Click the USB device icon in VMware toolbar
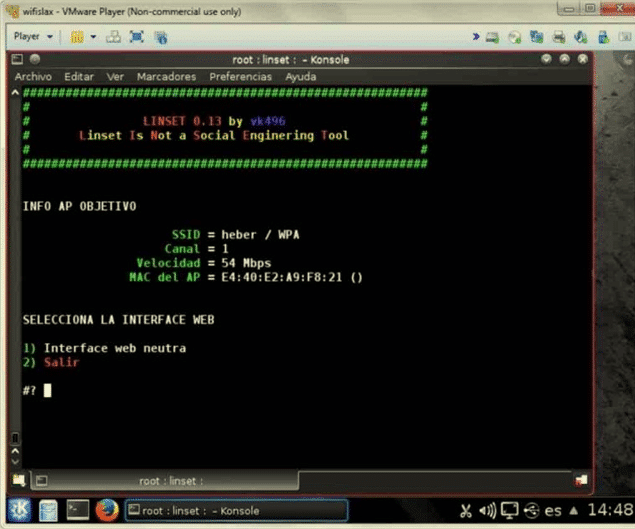Screen dimensions: 635x529 click(x=603, y=37)
